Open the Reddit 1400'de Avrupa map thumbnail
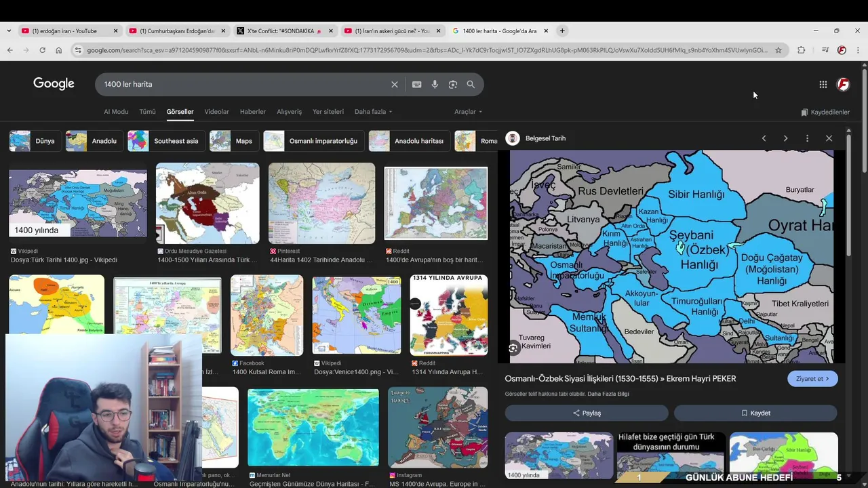The height and width of the screenshot is (488, 868). pos(436,203)
